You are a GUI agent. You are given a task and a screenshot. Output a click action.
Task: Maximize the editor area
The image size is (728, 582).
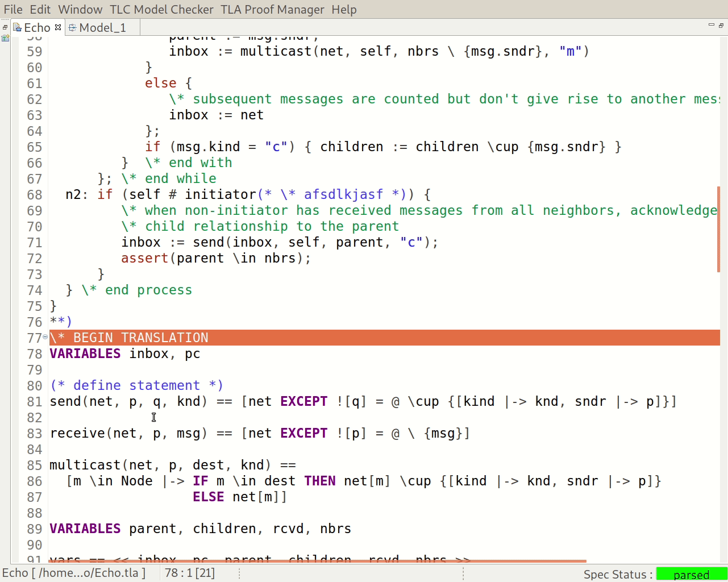click(x=721, y=25)
